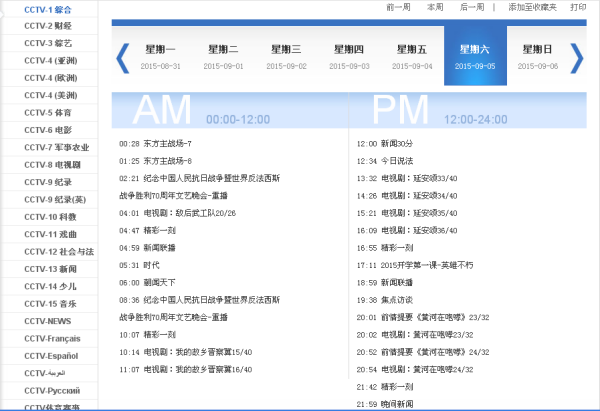The image size is (600, 411).
Task: Click 16:55 精彩一刻 entry
Action: click(385, 248)
